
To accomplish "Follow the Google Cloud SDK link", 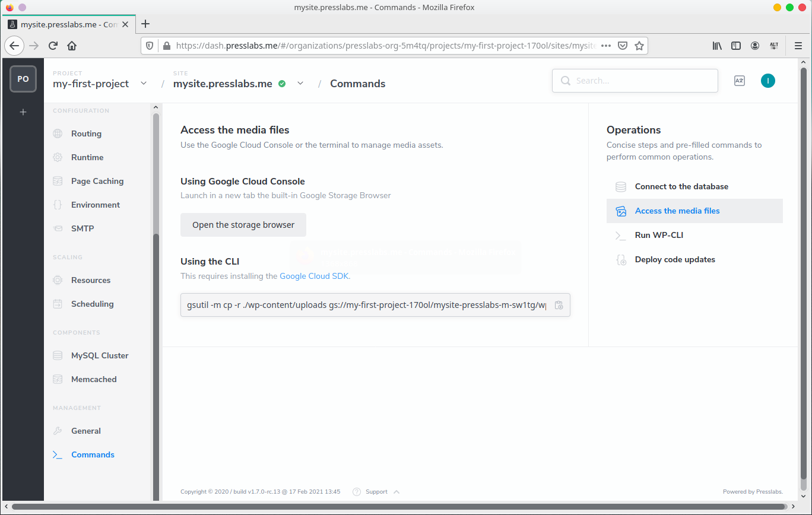I will (x=314, y=276).
